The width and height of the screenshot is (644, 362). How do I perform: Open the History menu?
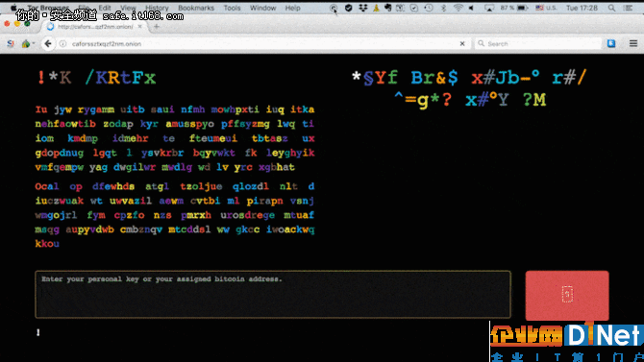pyautogui.click(x=157, y=8)
